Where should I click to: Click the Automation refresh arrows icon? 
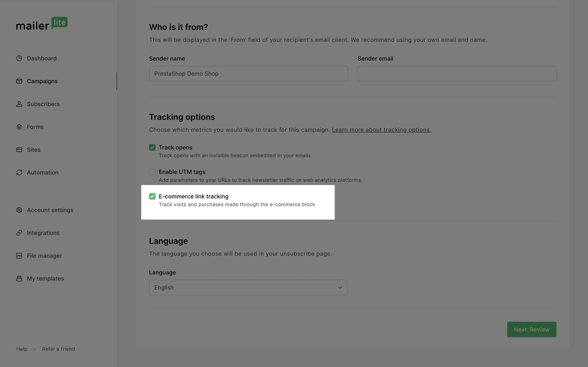pos(19,172)
